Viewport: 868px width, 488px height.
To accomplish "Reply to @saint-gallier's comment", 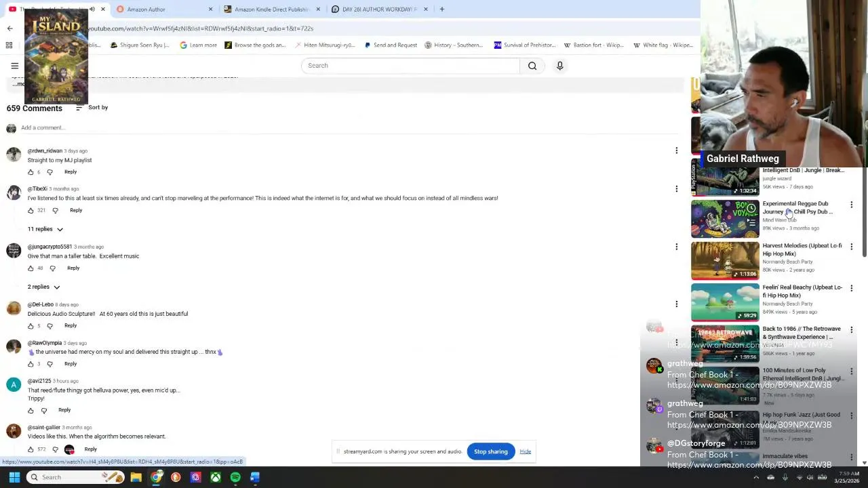I will (x=91, y=449).
